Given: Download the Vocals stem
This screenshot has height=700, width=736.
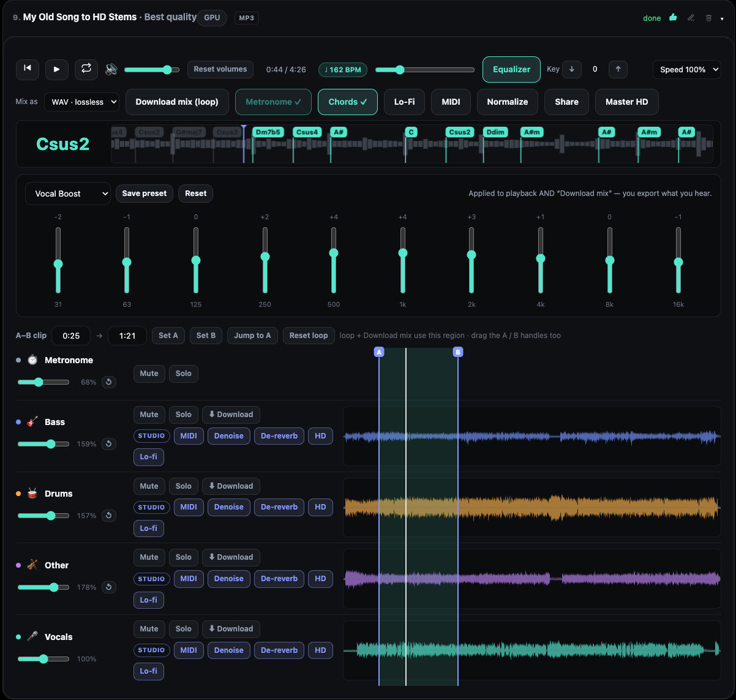Looking at the screenshot, I should [231, 629].
